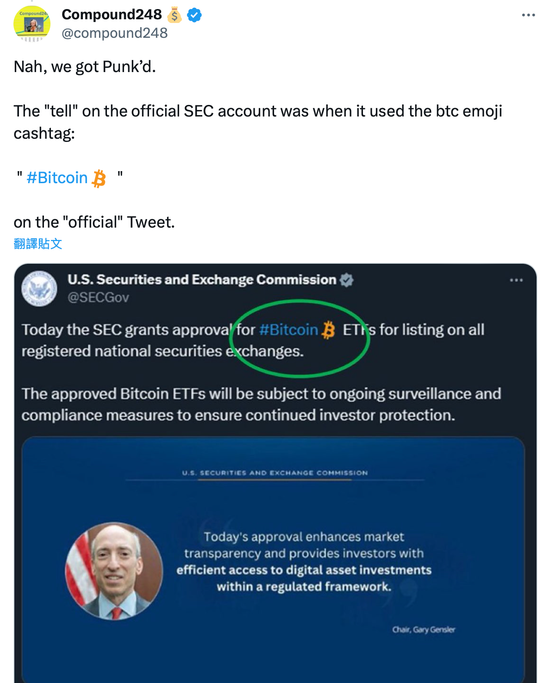This screenshot has width=550, height=683.
Task: Open the #Bitcoin hashtag in main tweet
Action: click(57, 178)
